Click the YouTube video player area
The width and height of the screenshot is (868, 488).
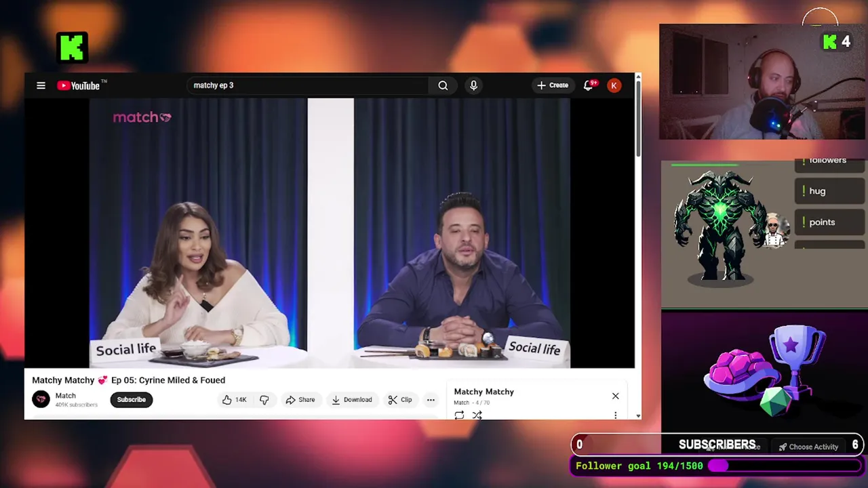coord(330,233)
